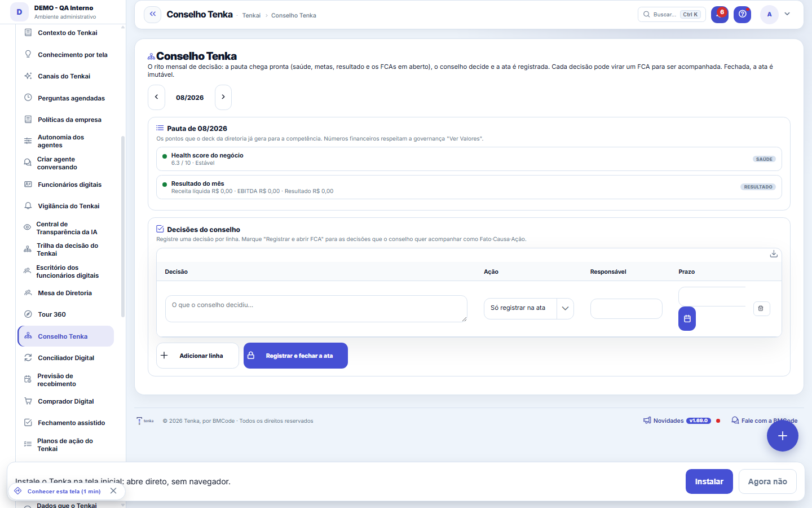Click the Responsável input field
This screenshot has width=812, height=508.
[x=626, y=309]
